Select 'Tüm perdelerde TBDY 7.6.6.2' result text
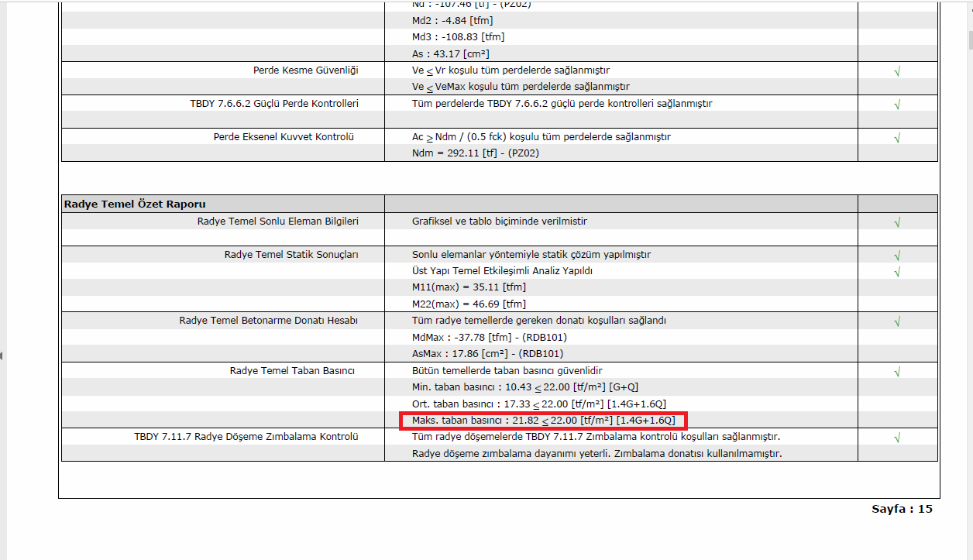Viewport: 973px width, 560px height. 562,103
